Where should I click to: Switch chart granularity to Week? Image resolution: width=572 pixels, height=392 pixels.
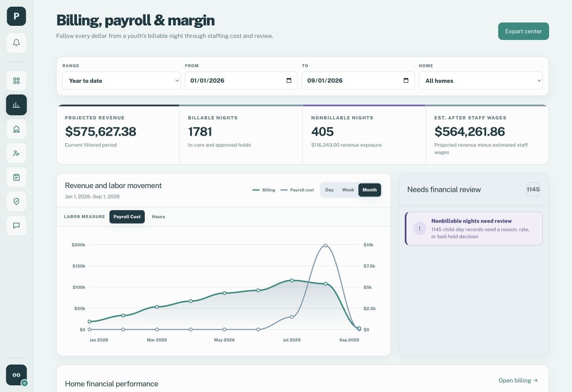click(x=348, y=190)
